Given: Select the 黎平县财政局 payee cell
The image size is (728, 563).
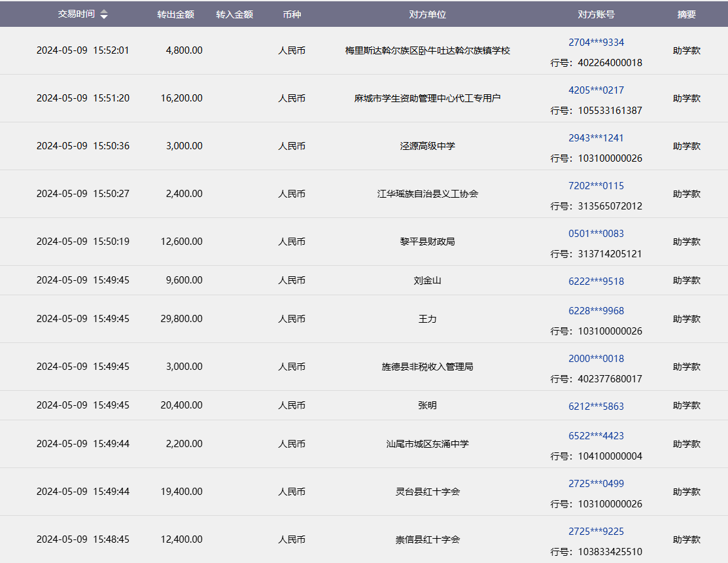Looking at the screenshot, I should click(427, 242).
